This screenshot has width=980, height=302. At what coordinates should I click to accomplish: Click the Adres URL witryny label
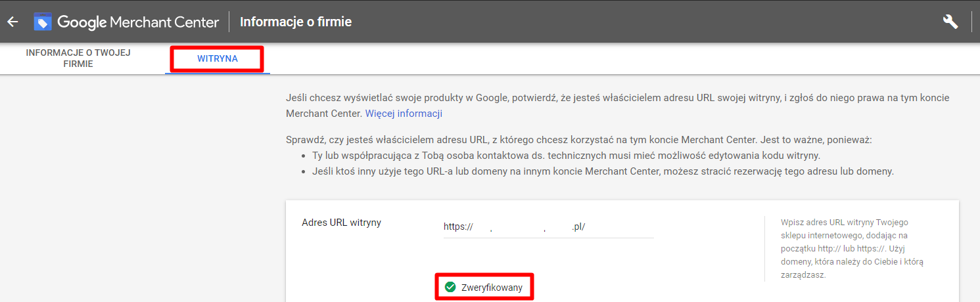coord(341,223)
